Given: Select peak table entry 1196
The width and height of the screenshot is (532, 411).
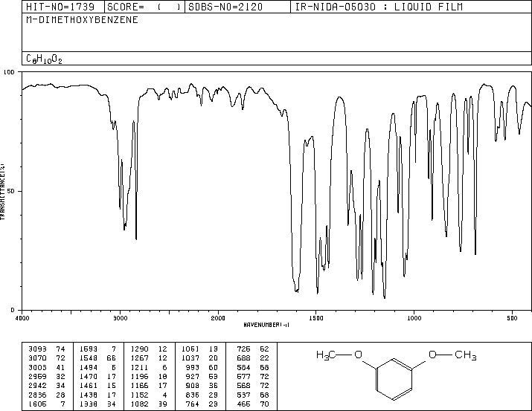Looking at the screenshot, I should click(139, 376).
